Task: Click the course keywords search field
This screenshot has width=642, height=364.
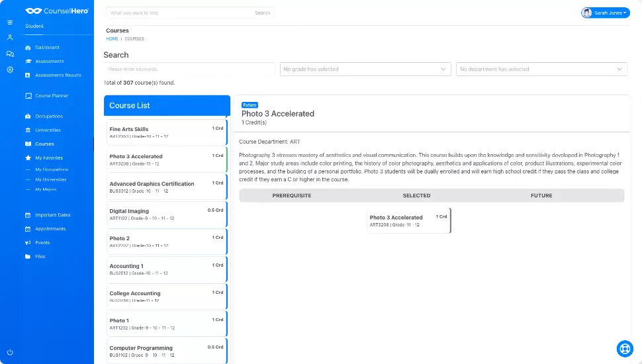Action: pos(189,69)
